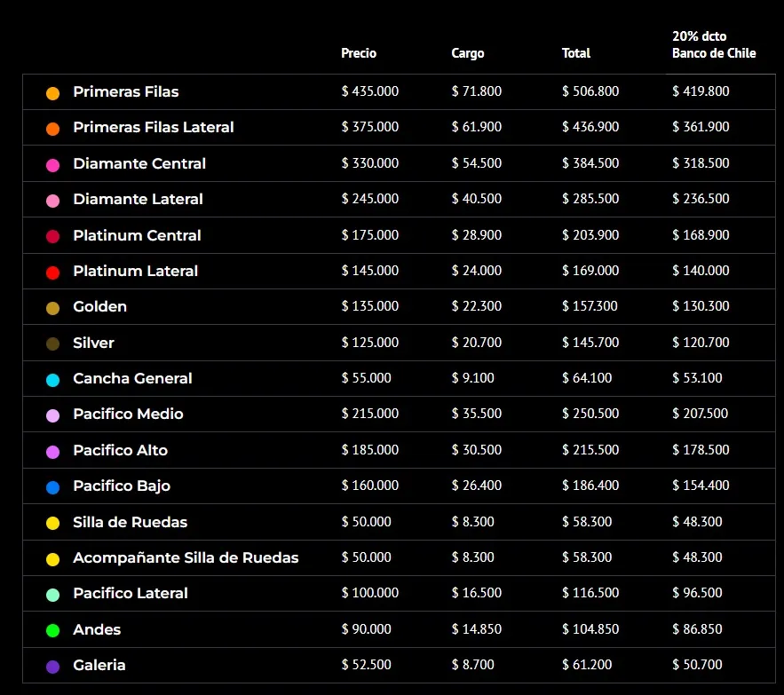Click the green dot next to Andes
This screenshot has height=695, width=784.
pyautogui.click(x=52, y=630)
